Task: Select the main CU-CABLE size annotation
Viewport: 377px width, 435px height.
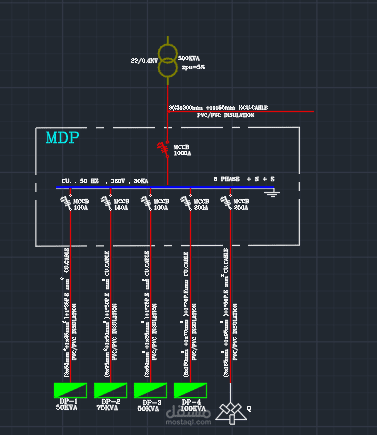Action: tap(219, 108)
